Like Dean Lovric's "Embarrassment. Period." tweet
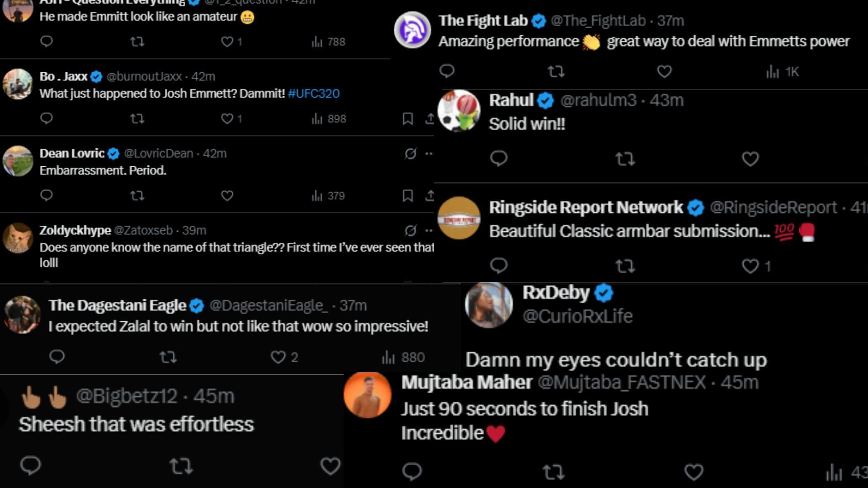The image size is (868, 488). pos(227,196)
